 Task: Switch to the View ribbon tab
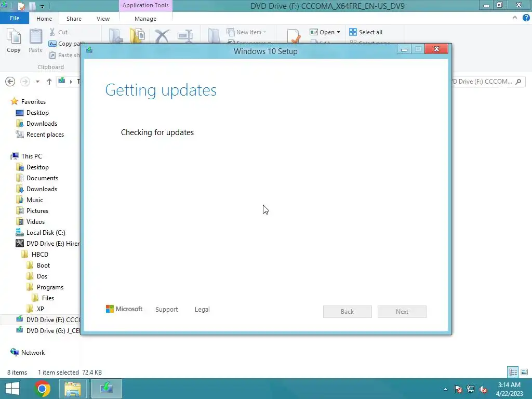tap(103, 19)
